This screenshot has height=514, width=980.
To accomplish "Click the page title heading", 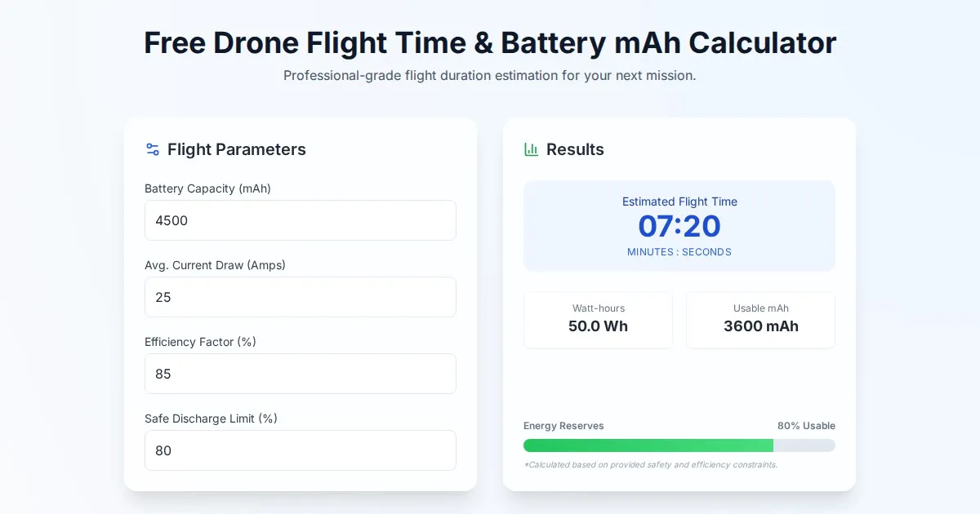I will [x=490, y=42].
